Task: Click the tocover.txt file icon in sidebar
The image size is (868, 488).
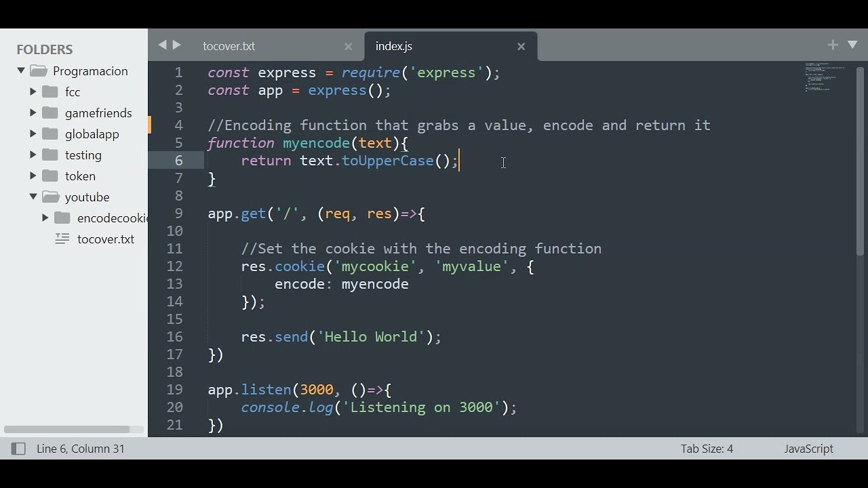Action: [x=62, y=239]
